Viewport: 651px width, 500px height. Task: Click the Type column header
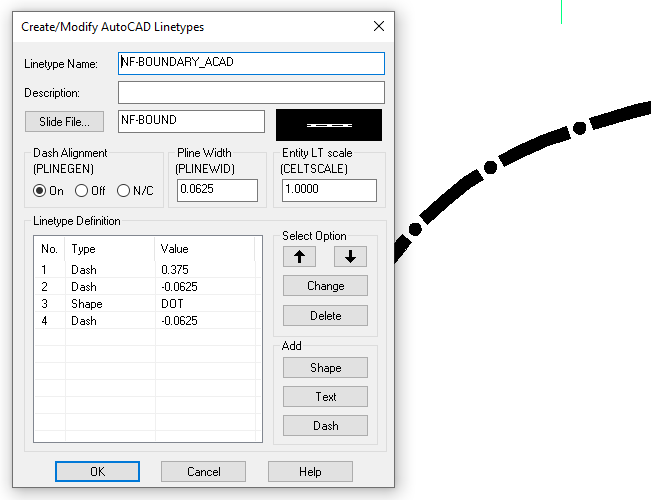pos(110,249)
